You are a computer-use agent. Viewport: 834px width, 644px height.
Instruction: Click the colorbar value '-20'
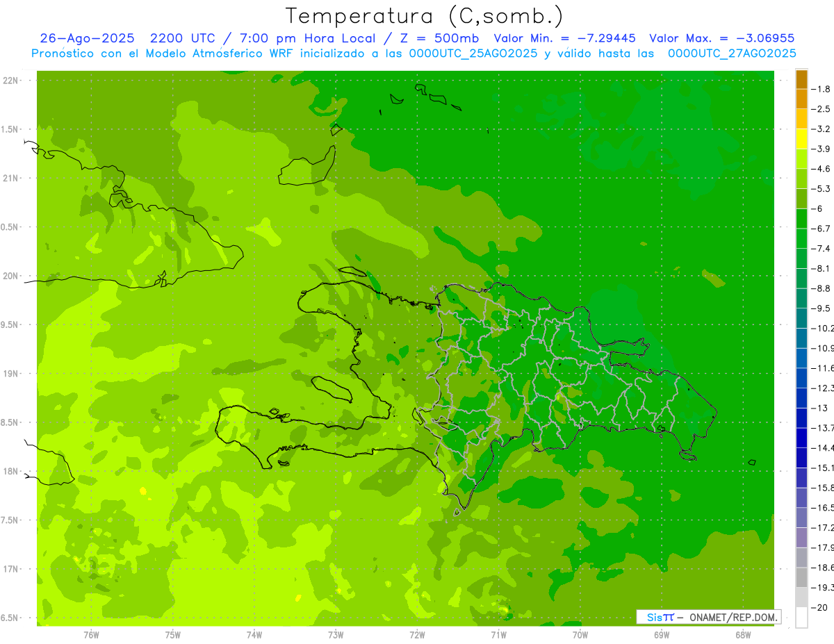(819, 607)
